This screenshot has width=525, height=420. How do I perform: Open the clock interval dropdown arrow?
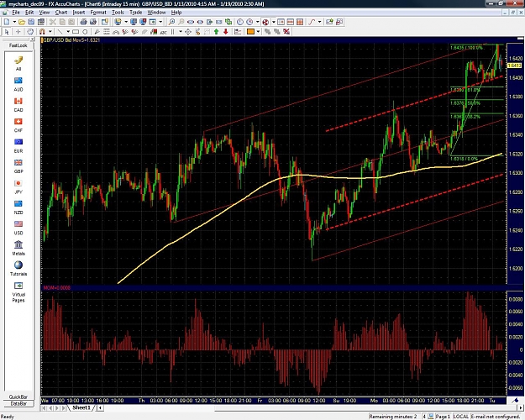coord(258,22)
